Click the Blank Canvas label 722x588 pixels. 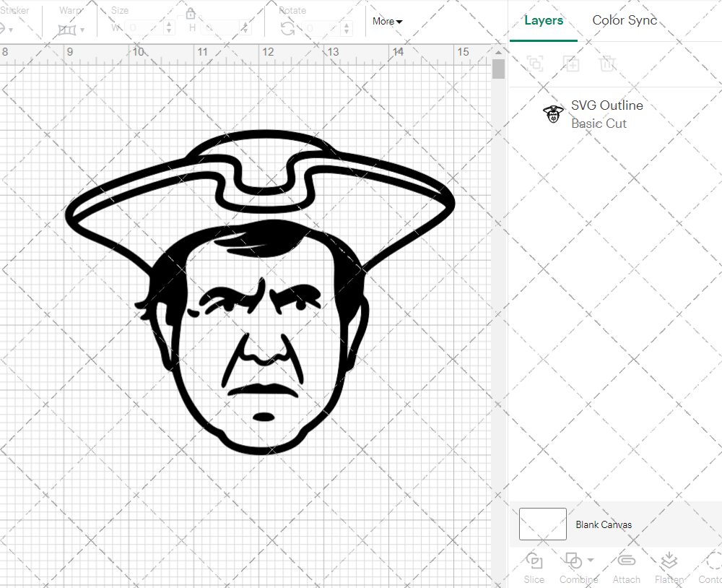[604, 524]
